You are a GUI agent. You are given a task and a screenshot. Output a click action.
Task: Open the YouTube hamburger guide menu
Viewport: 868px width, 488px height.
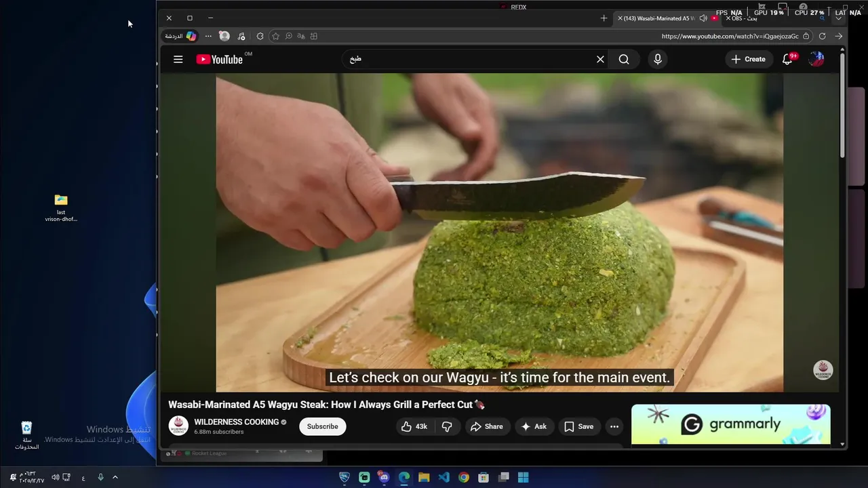(x=178, y=60)
